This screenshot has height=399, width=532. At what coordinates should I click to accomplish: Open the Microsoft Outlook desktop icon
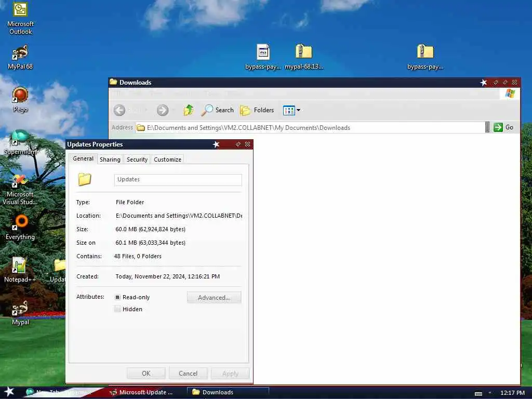click(x=20, y=18)
